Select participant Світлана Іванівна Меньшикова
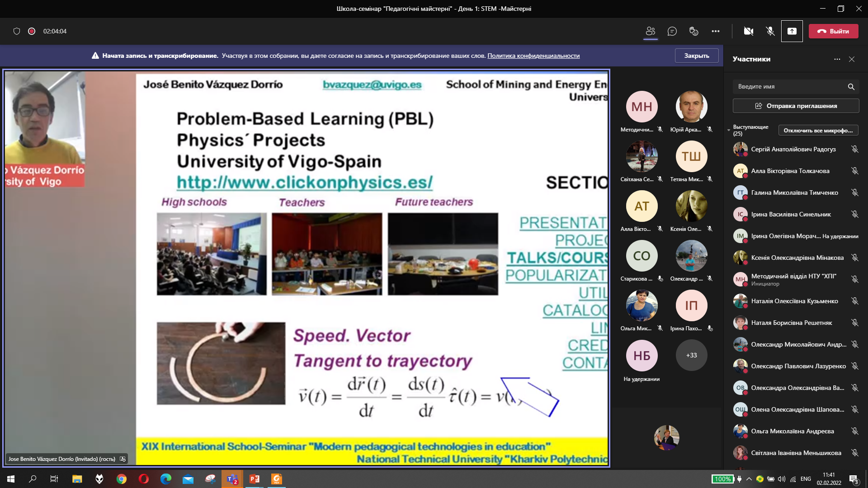This screenshot has width=868, height=488. (x=796, y=453)
